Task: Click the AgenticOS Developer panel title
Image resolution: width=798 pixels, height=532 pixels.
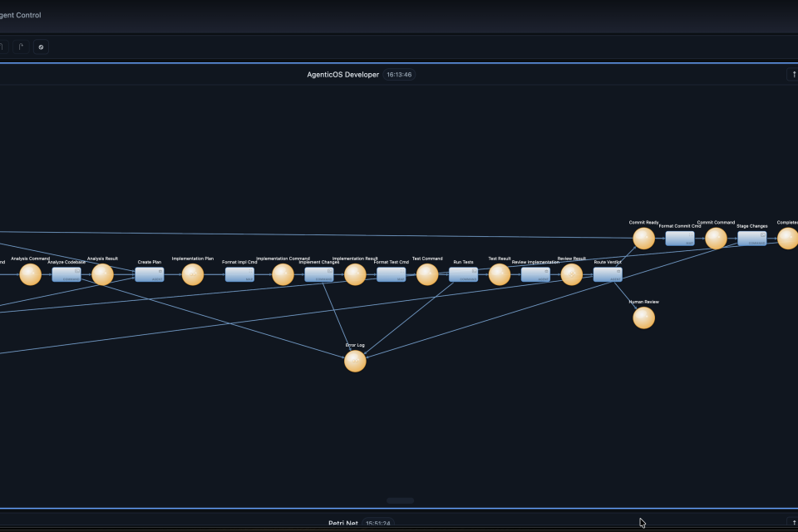Action: (342, 75)
